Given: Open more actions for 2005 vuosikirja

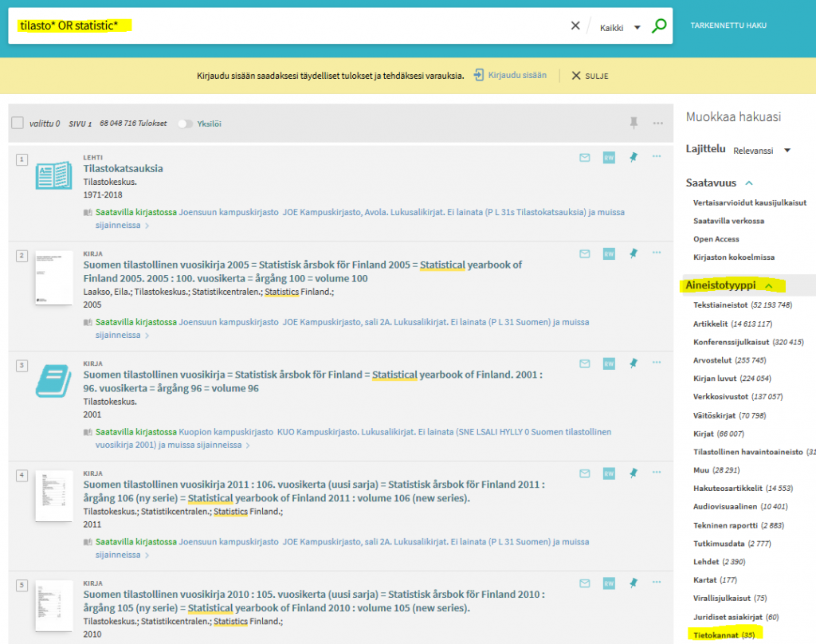Looking at the screenshot, I should [x=657, y=253].
